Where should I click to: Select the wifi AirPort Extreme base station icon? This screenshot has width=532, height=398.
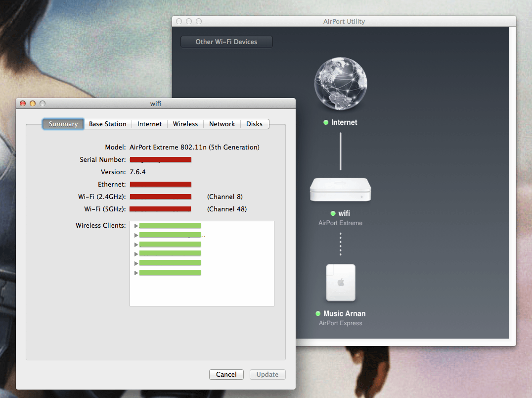pyautogui.click(x=340, y=190)
